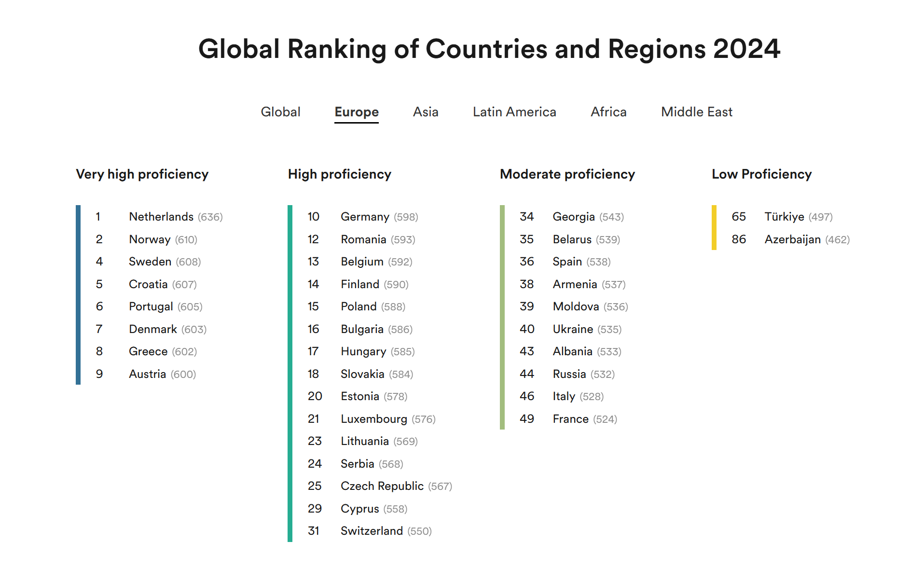Select Türkiye (497) entry
Viewport: 924px width, 570px height.
pyautogui.click(x=799, y=217)
